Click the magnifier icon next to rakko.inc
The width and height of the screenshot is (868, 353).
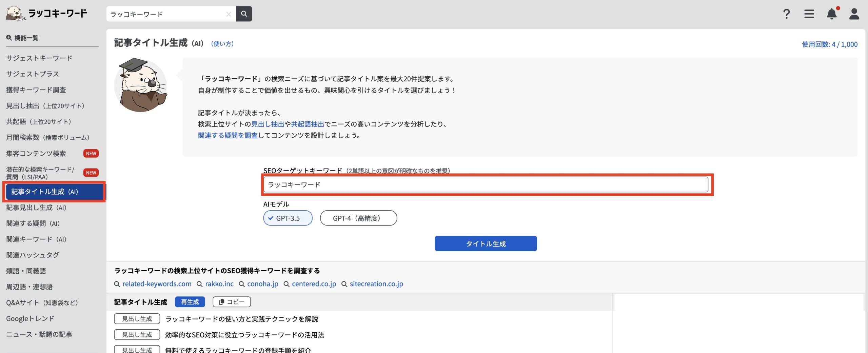pos(200,284)
